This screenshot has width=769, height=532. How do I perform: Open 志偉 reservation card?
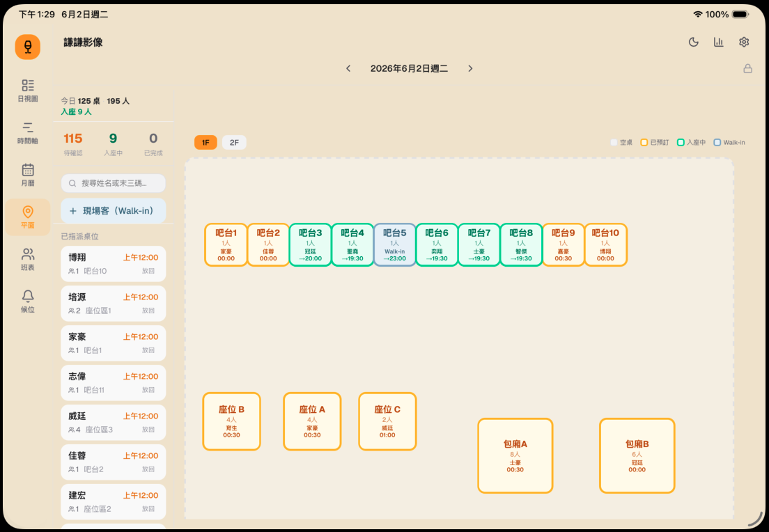pyautogui.click(x=114, y=383)
